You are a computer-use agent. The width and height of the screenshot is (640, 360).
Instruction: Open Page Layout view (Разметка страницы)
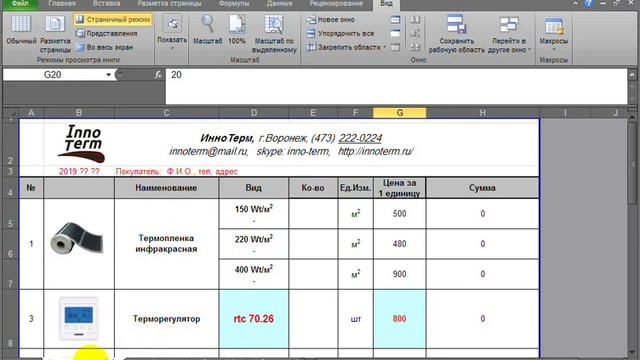55,34
